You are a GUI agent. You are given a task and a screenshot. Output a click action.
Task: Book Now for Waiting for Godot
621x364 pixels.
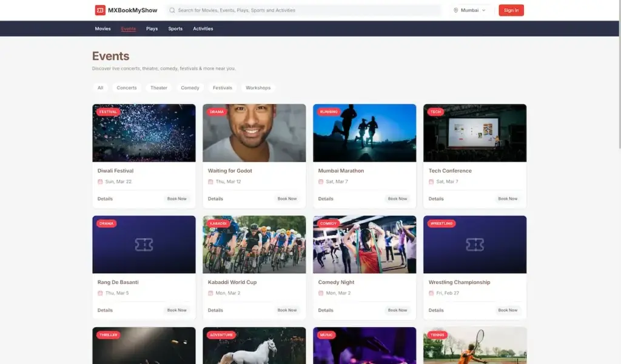coord(287,199)
